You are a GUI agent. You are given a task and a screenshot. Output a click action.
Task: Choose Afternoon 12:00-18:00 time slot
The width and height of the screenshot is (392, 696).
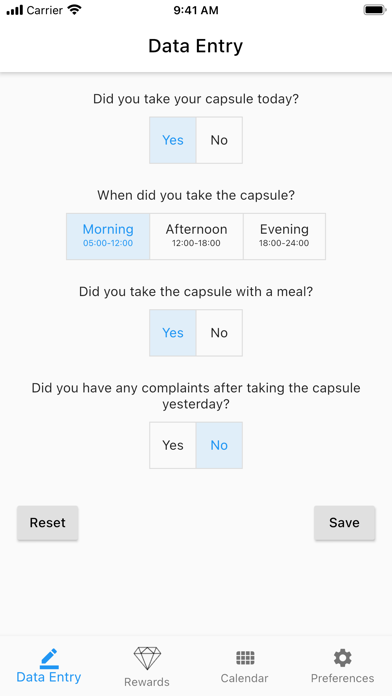[197, 236]
